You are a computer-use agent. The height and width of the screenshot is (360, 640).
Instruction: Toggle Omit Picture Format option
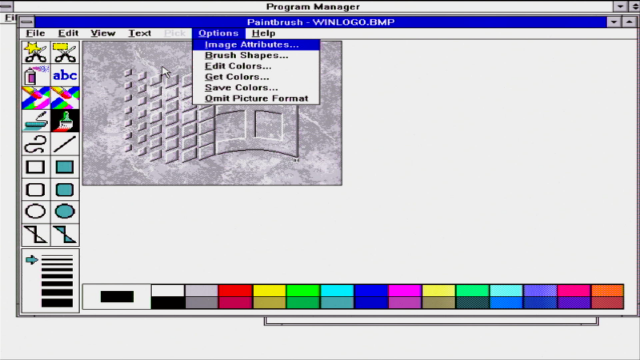[x=256, y=98]
